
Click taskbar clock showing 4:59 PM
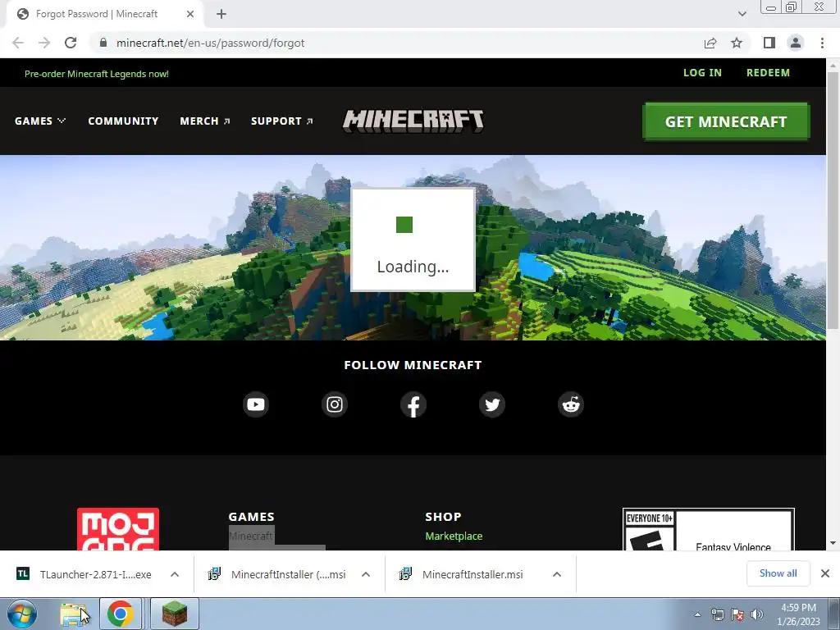(798, 614)
